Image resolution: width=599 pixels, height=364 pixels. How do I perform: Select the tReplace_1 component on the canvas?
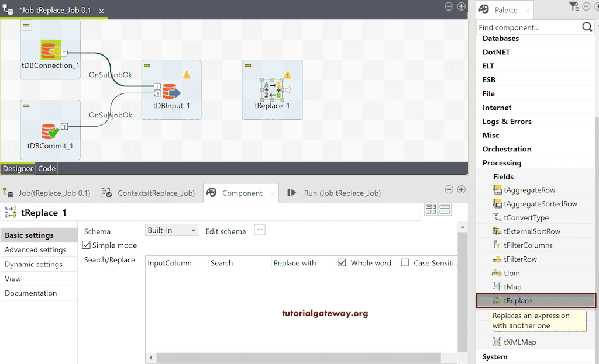(271, 89)
